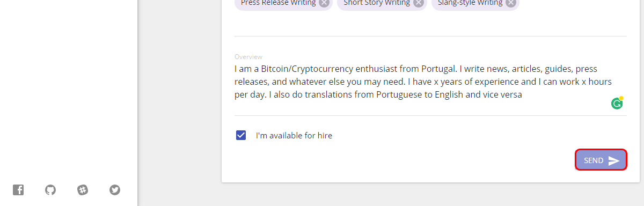644x206 pixels.
Task: Open the Slack icon link
Action: point(83,189)
